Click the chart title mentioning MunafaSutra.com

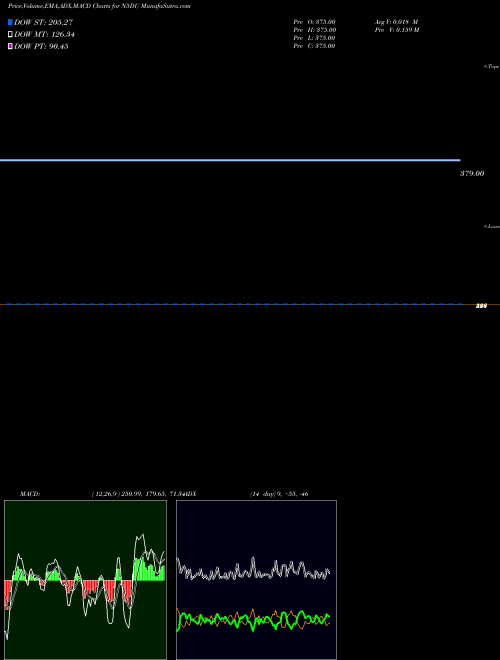click(x=99, y=6)
